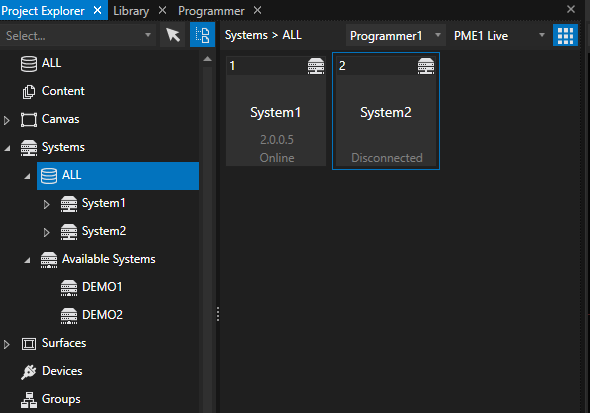Expand the Surfaces tree node
This screenshot has height=413, width=590.
(6, 345)
